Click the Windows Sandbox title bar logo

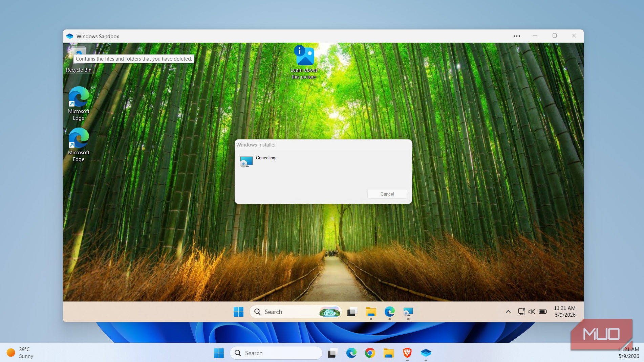(x=70, y=36)
